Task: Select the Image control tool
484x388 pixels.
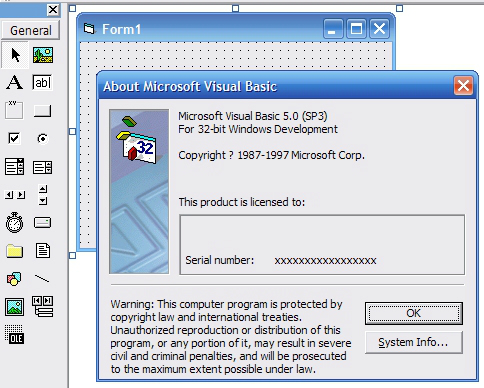Action: tap(14, 307)
